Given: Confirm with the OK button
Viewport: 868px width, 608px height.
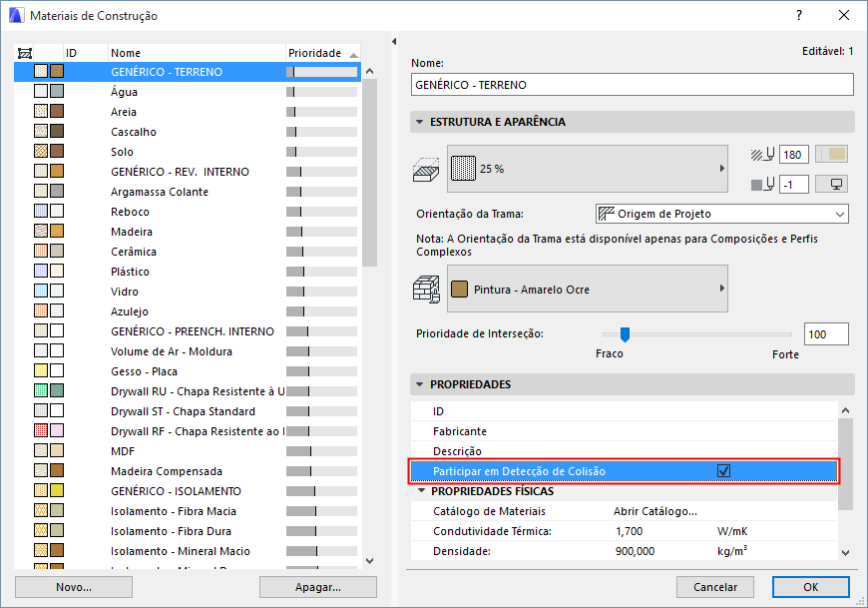Looking at the screenshot, I should click(811, 587).
